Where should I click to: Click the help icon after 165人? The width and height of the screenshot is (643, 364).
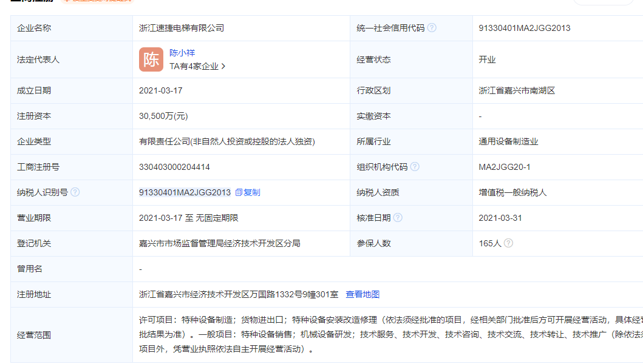508,243
